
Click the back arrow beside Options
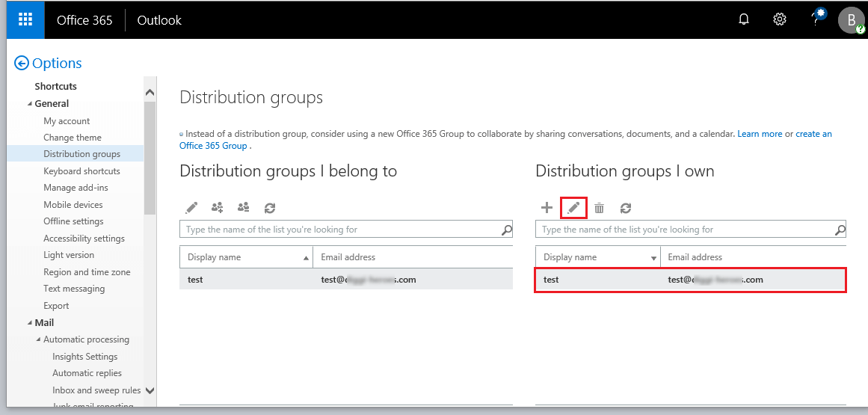pyautogui.click(x=21, y=64)
